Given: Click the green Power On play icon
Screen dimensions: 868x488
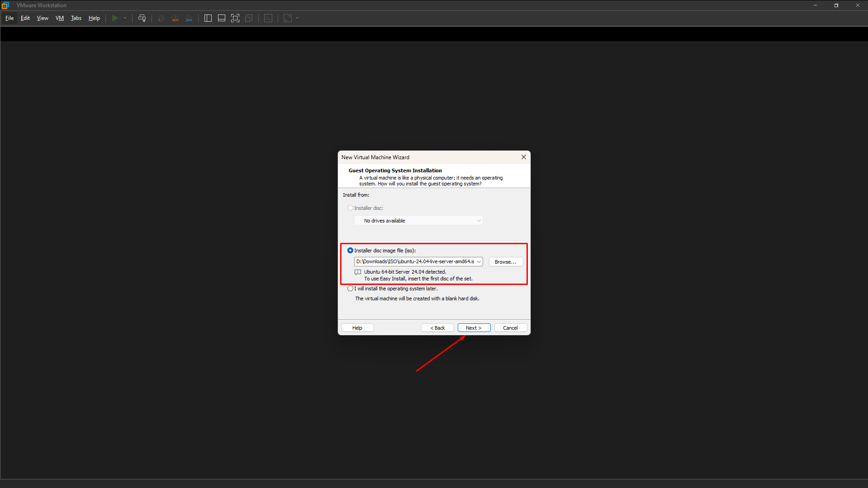Looking at the screenshot, I should point(115,18).
